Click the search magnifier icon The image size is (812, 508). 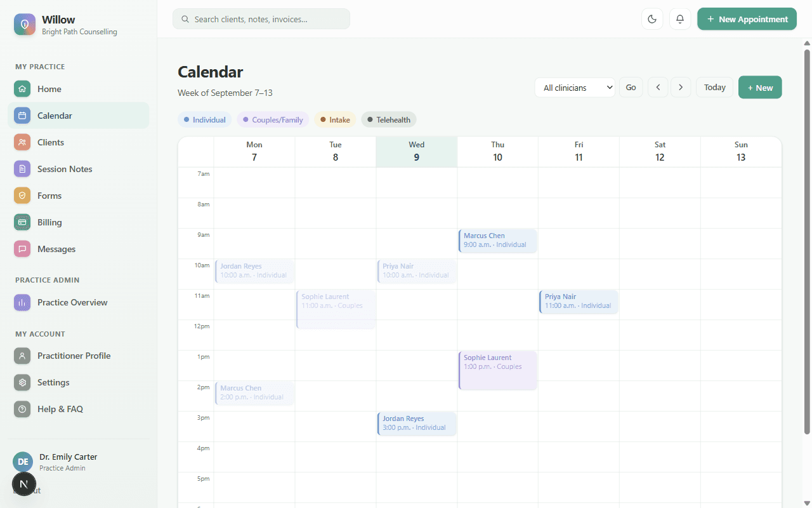pyautogui.click(x=185, y=19)
